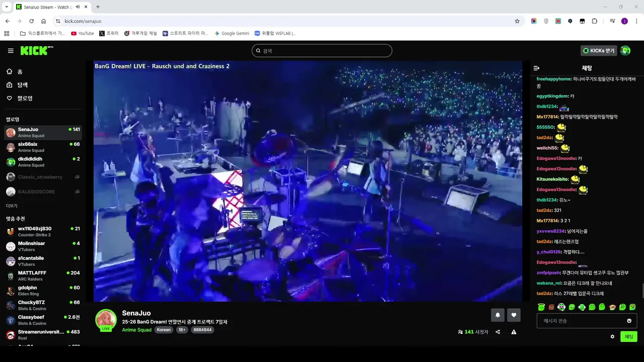Click the search field 검색
This screenshot has width=644, height=362.
(322, 51)
